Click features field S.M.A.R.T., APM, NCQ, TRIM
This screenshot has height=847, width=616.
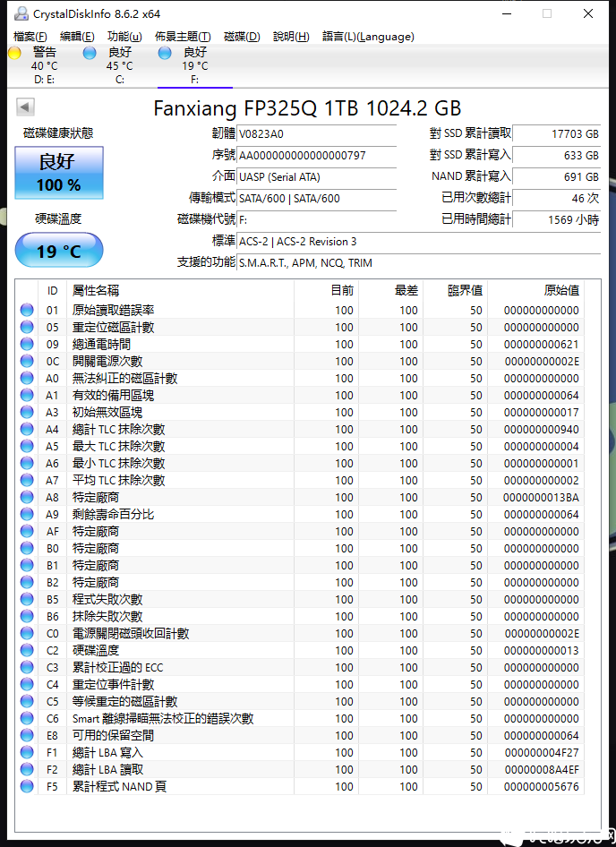click(419, 263)
